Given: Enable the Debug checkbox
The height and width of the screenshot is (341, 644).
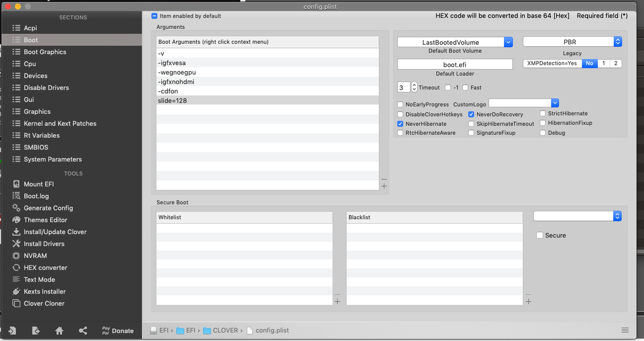Looking at the screenshot, I should (543, 133).
